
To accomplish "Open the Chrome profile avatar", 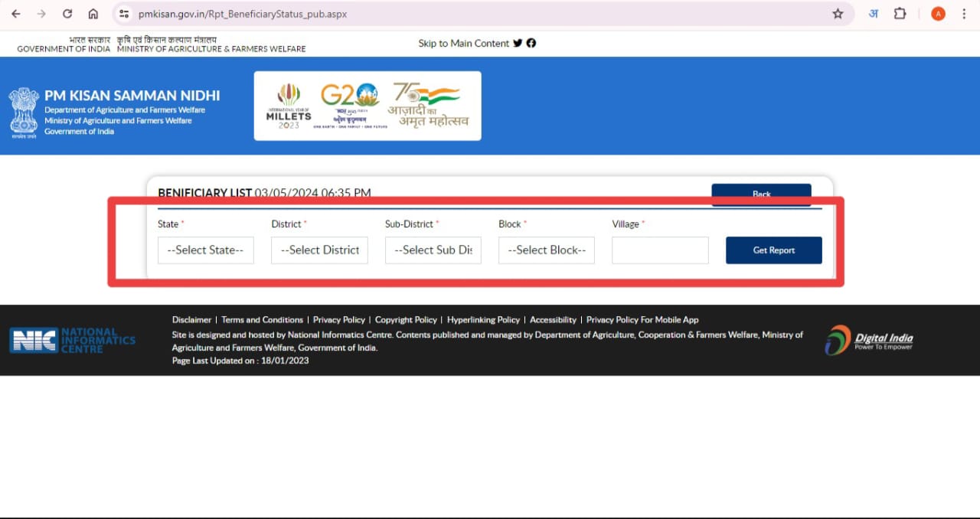I will pos(938,14).
